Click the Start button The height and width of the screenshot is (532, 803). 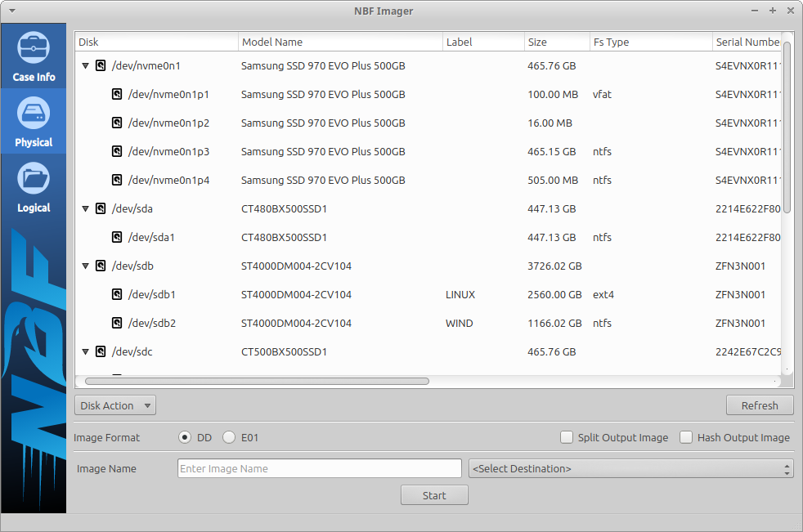434,495
